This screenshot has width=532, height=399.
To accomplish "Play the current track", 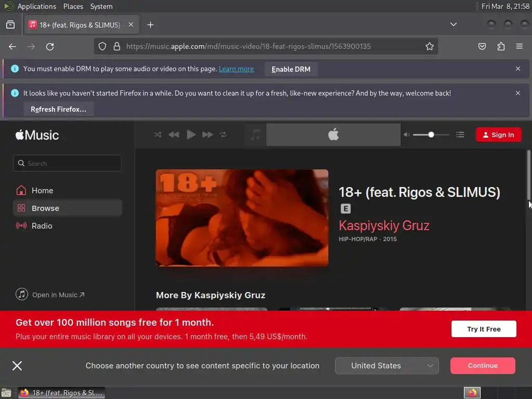I will click(191, 135).
